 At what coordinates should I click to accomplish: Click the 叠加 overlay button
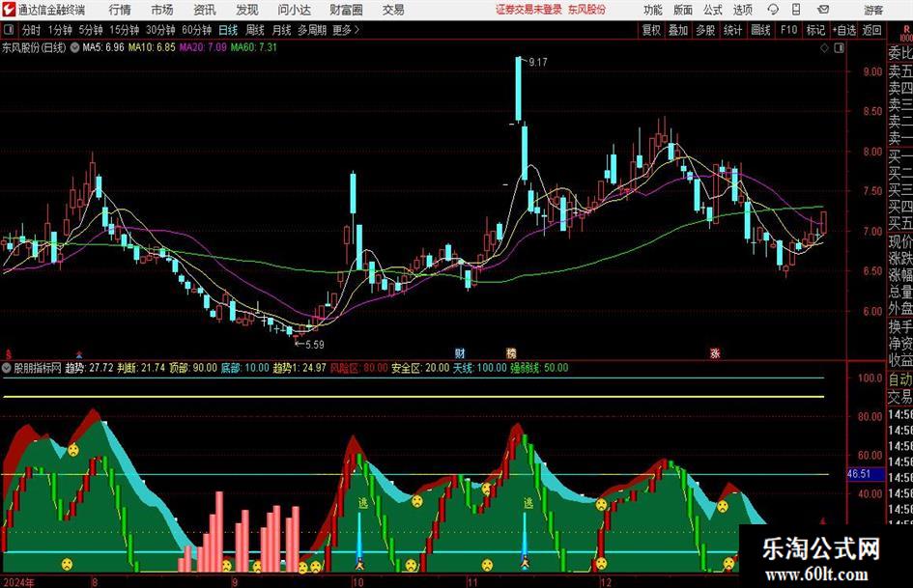point(678,30)
